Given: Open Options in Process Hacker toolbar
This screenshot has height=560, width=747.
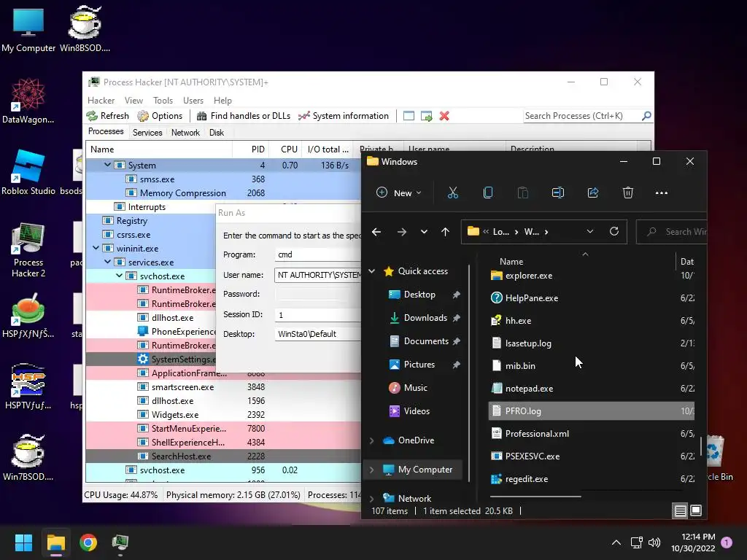Looking at the screenshot, I should tap(160, 116).
